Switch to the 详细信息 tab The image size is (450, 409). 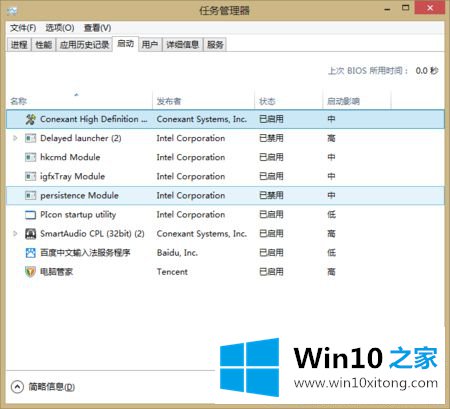[x=183, y=45]
